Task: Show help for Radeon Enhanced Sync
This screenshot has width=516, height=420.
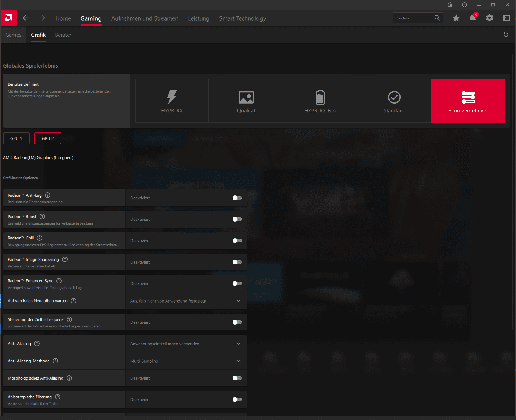Action: (x=59, y=281)
